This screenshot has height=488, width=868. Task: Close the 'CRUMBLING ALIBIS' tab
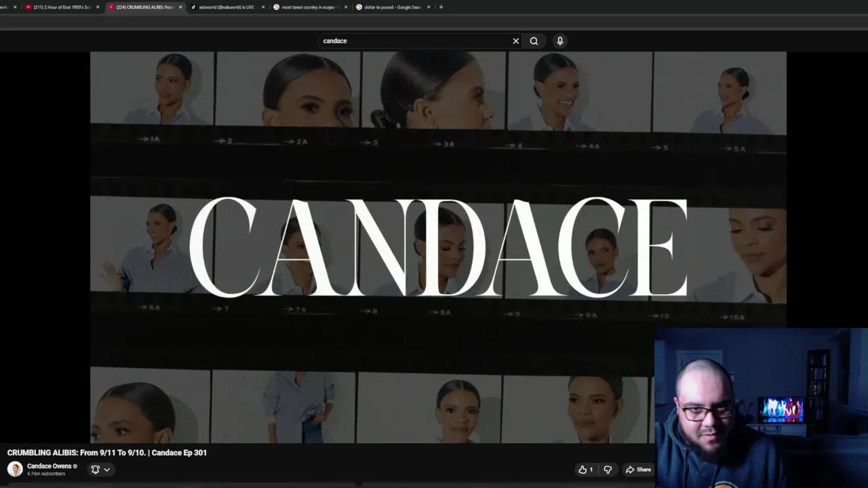tap(180, 7)
